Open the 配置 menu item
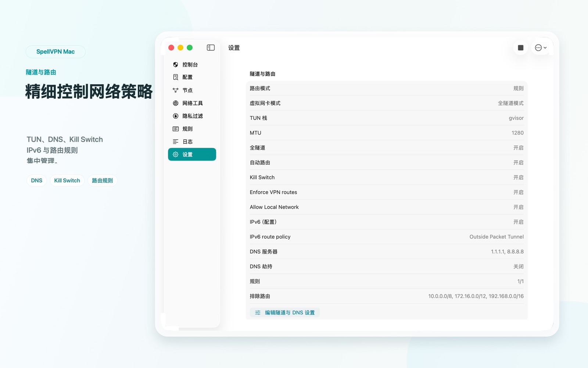 [192, 77]
